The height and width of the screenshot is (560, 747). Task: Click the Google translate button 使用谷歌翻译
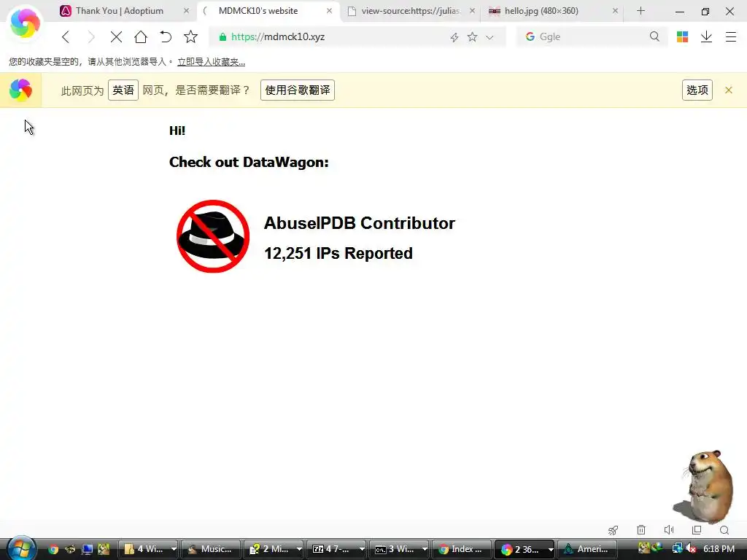(298, 90)
